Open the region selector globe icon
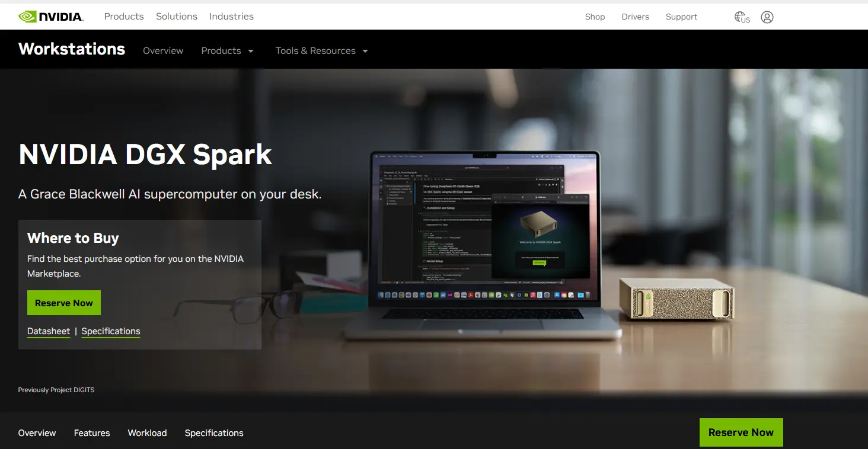Screen dimensions: 868x449 click(742, 17)
